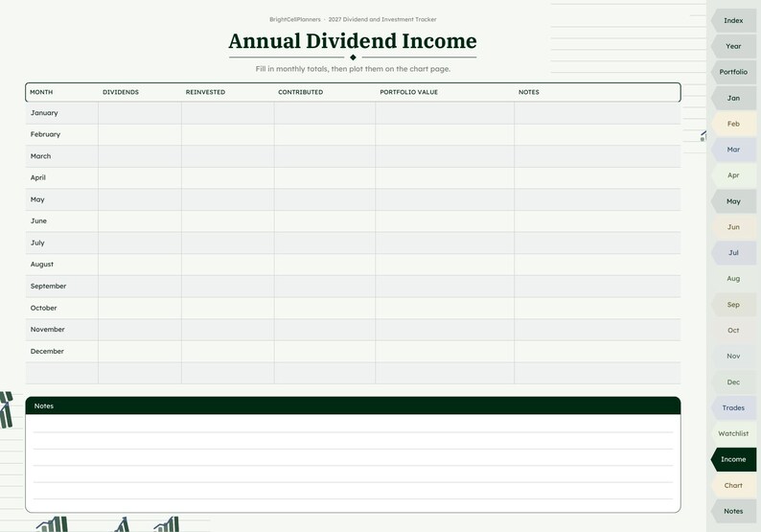Click the 'November' row label
The image size is (761, 532).
pyautogui.click(x=47, y=330)
